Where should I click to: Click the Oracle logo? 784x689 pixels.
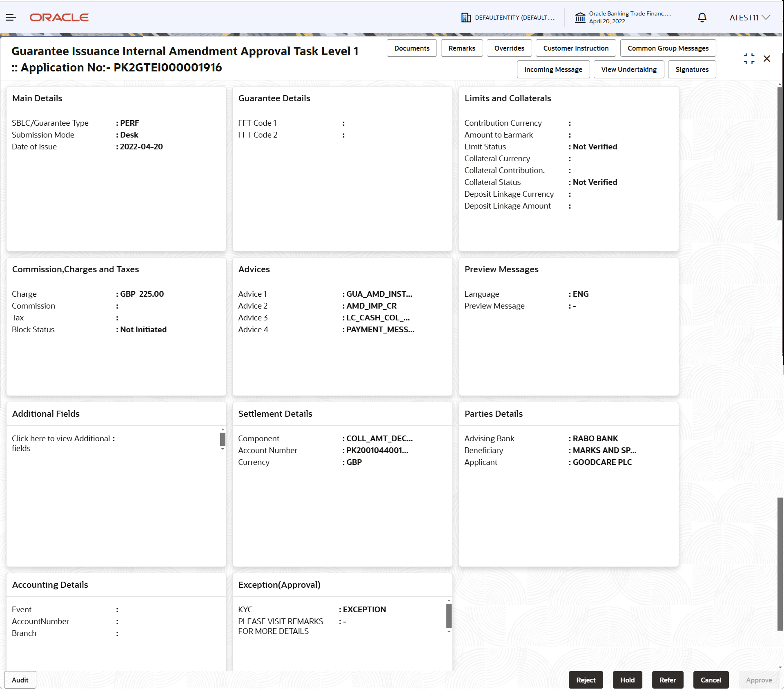click(x=59, y=18)
